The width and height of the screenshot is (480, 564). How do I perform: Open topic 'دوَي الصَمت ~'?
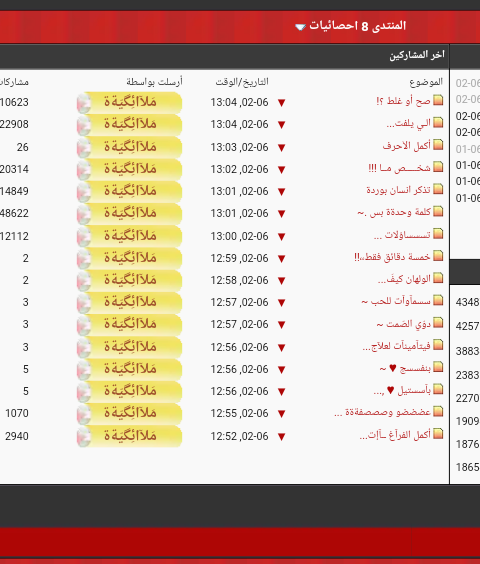tap(404, 324)
